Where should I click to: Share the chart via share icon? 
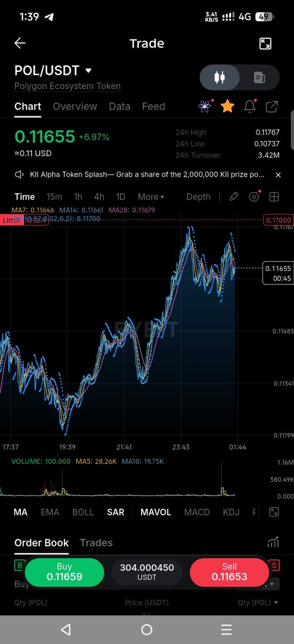[x=272, y=106]
